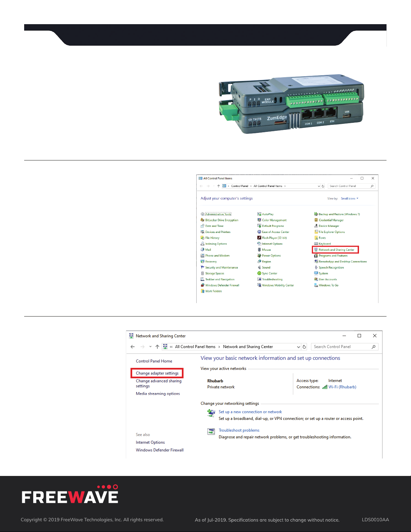
Task: Select the Power Options icon
Action: [259, 256]
